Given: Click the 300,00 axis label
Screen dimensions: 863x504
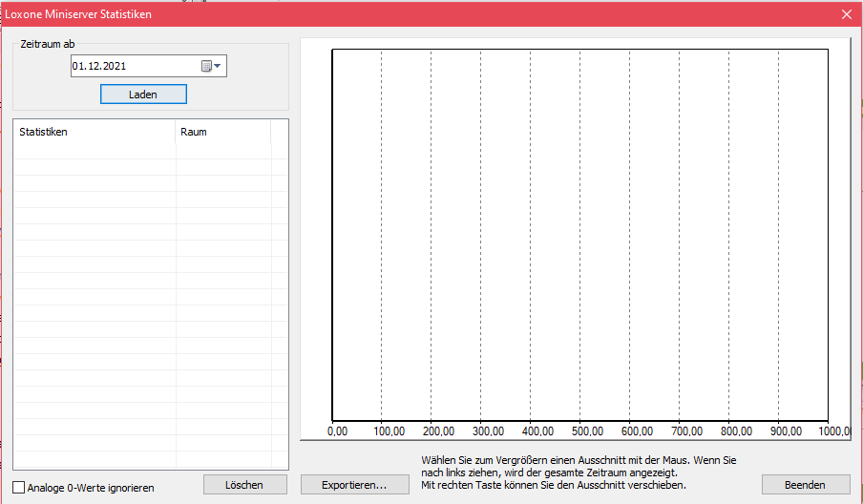Looking at the screenshot, I should point(488,431).
